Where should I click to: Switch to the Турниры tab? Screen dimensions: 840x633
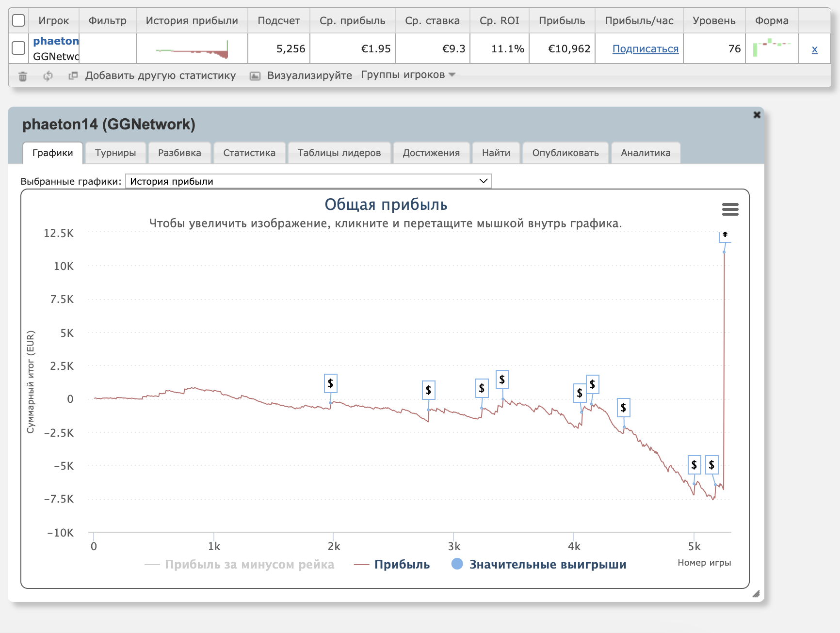(x=115, y=153)
